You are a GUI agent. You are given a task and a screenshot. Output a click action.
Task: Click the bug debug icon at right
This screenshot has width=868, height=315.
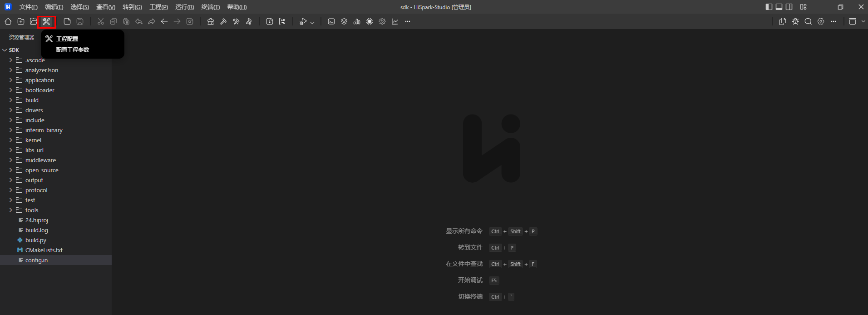(795, 21)
